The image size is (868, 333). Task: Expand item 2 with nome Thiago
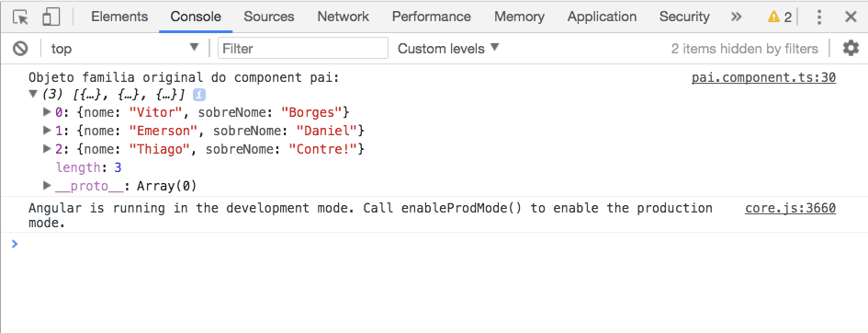coord(47,148)
